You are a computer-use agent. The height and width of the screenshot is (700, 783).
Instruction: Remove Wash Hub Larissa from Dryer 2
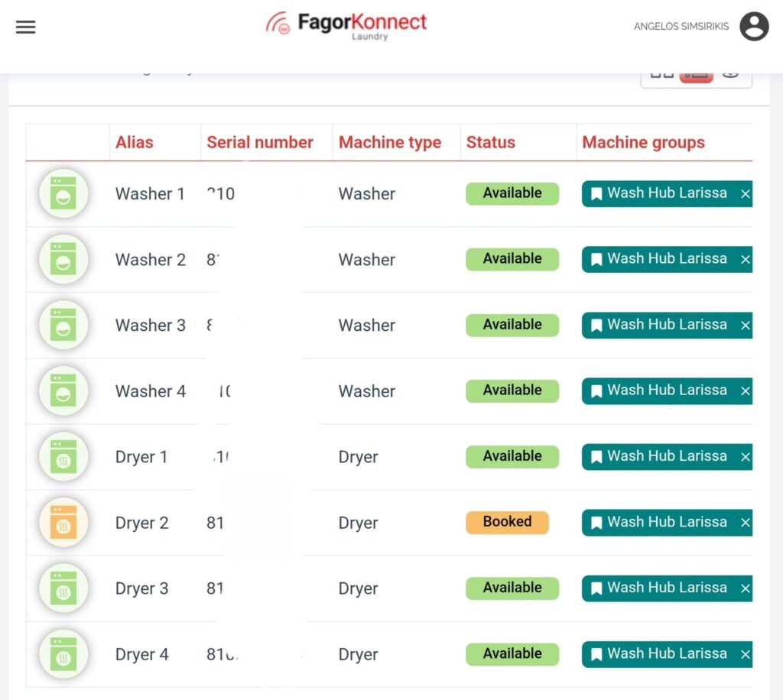click(x=746, y=523)
